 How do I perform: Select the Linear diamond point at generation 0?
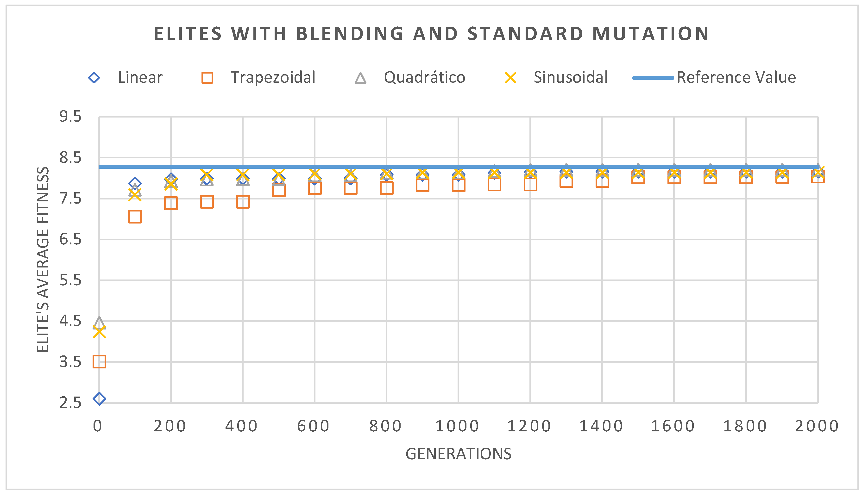(99, 399)
